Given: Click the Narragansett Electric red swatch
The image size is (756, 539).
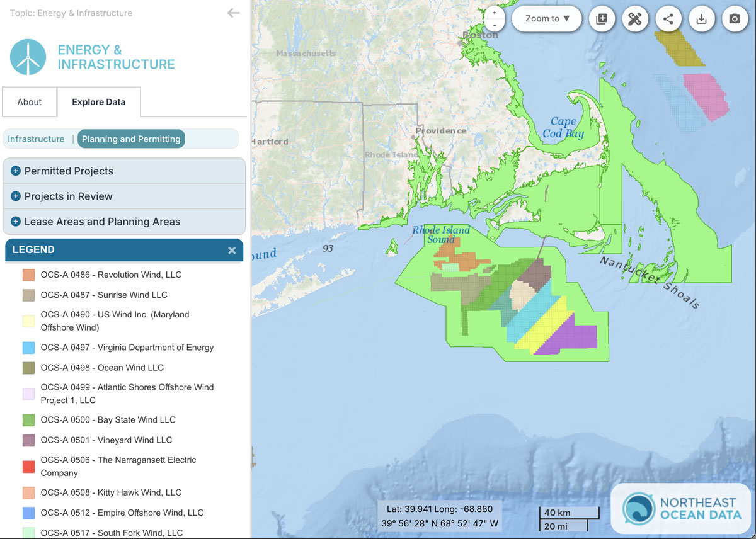Looking at the screenshot, I should [28, 467].
